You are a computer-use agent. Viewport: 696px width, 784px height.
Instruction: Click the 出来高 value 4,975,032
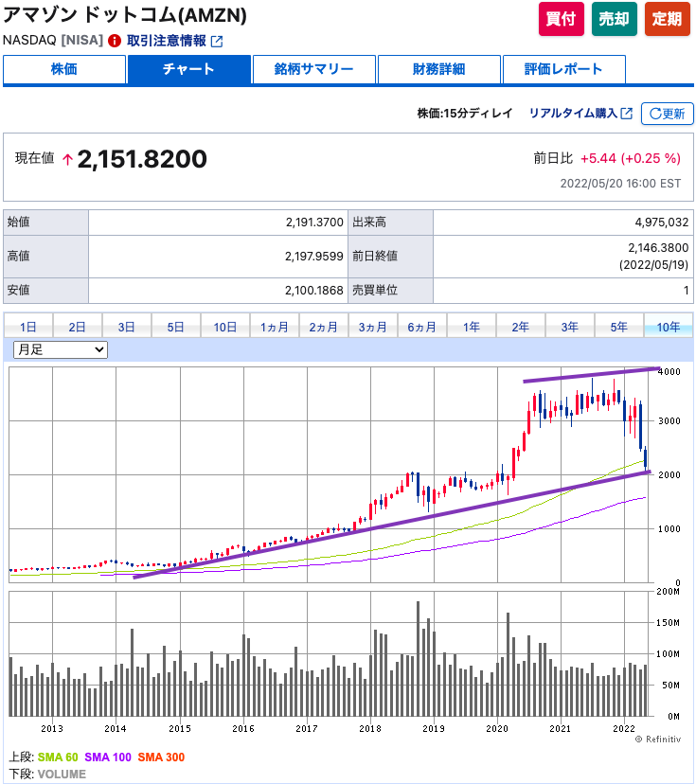pos(662,222)
